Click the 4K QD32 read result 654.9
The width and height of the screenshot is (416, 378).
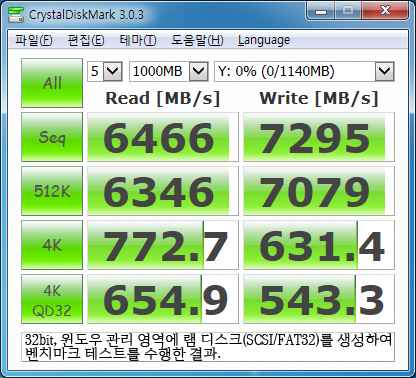pos(163,299)
